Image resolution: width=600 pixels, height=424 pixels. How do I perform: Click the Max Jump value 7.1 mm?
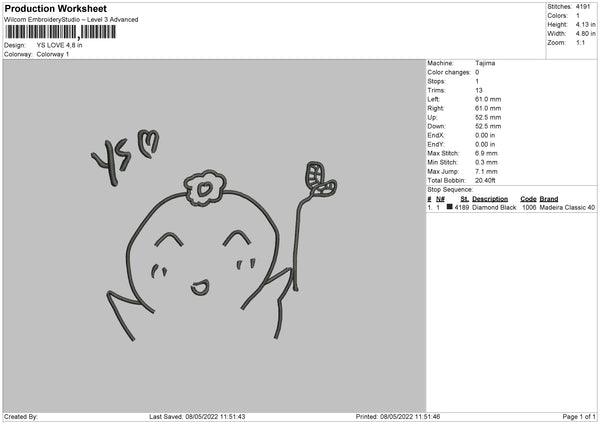(486, 171)
